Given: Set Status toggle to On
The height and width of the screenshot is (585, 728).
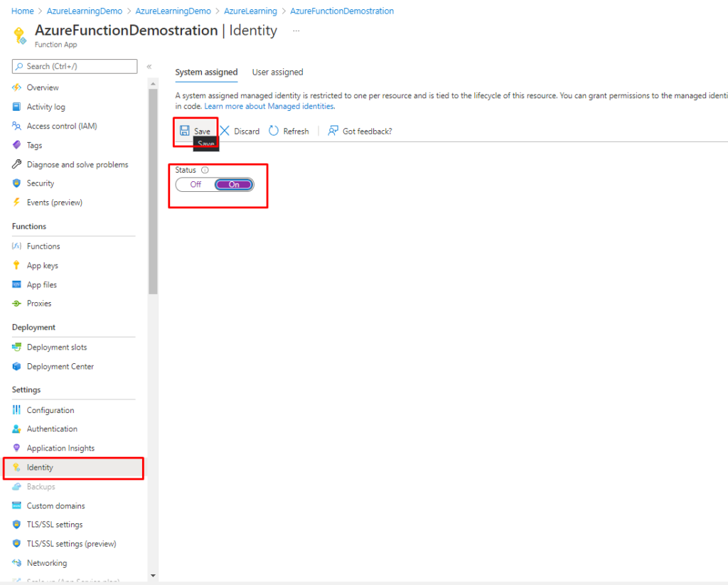Looking at the screenshot, I should pos(234,184).
